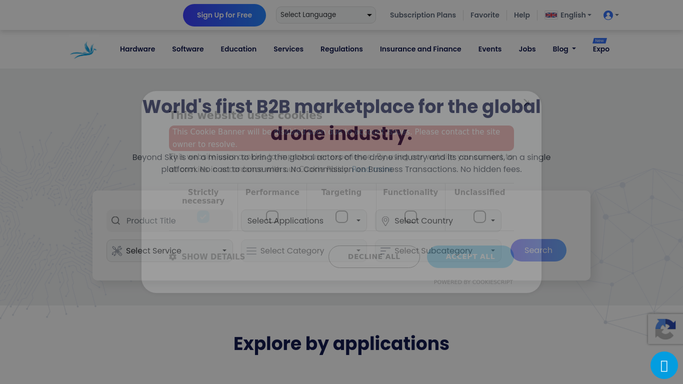Open the Subscription Plans link

[x=423, y=15]
